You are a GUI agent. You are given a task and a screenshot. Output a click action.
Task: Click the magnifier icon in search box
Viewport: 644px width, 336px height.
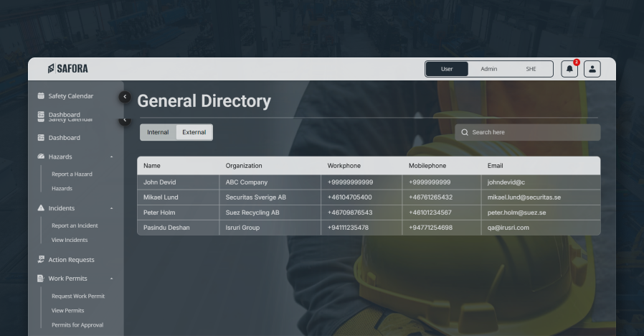pyautogui.click(x=465, y=133)
